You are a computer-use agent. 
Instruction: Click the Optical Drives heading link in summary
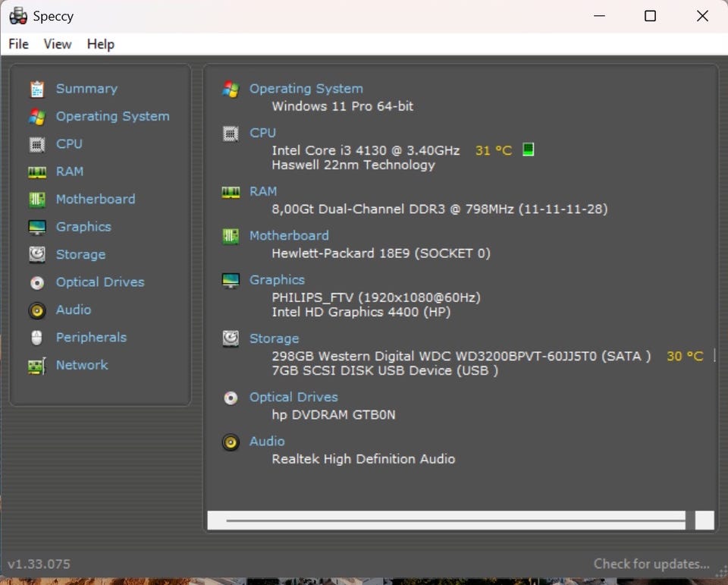click(x=294, y=398)
